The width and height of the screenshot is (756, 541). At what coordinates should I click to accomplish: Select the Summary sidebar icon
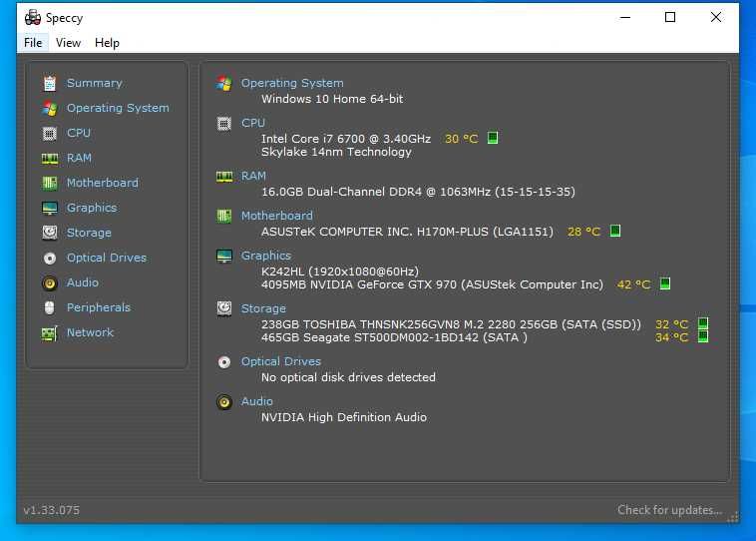click(x=50, y=83)
